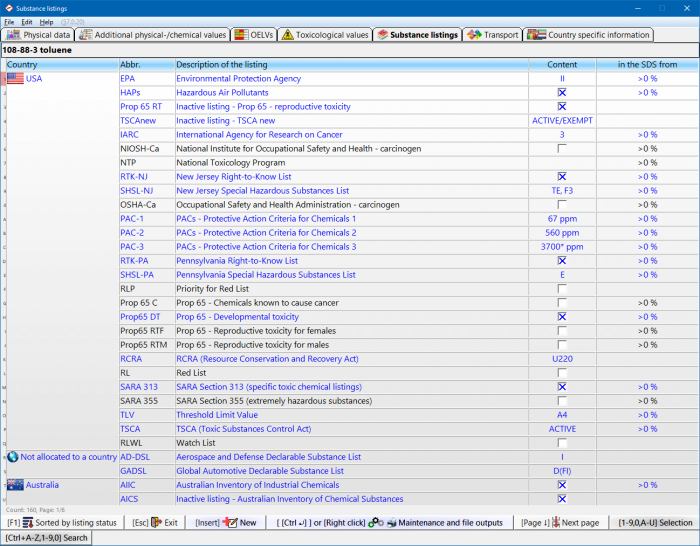The image size is (700, 546).
Task: Click the Toxicological values warning icon
Action: pyautogui.click(x=288, y=35)
